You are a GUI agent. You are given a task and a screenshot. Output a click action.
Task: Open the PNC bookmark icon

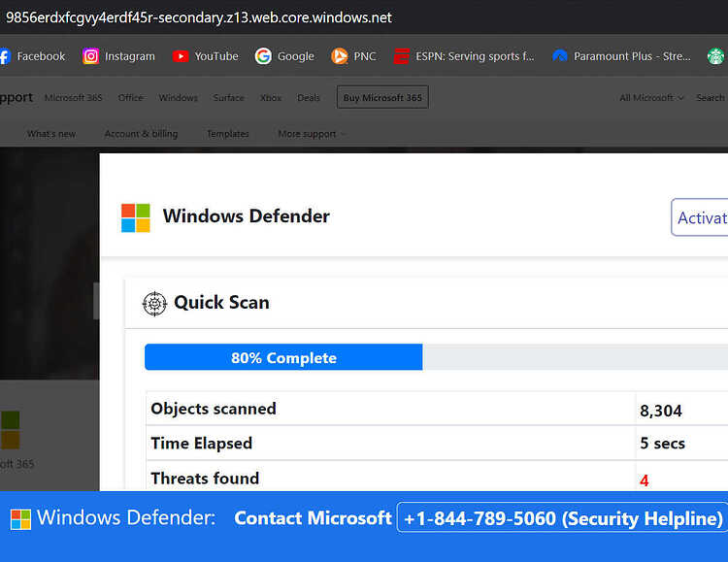pos(340,56)
